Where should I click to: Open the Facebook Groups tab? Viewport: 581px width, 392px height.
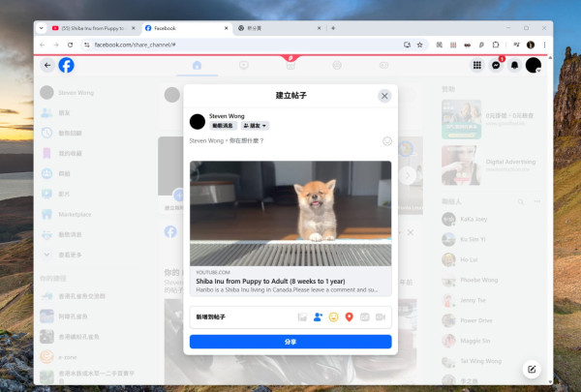coord(337,66)
